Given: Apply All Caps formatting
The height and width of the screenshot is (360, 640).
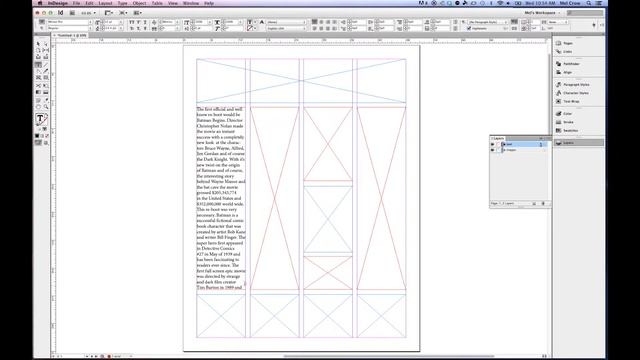Looking at the screenshot, I should (131, 22).
